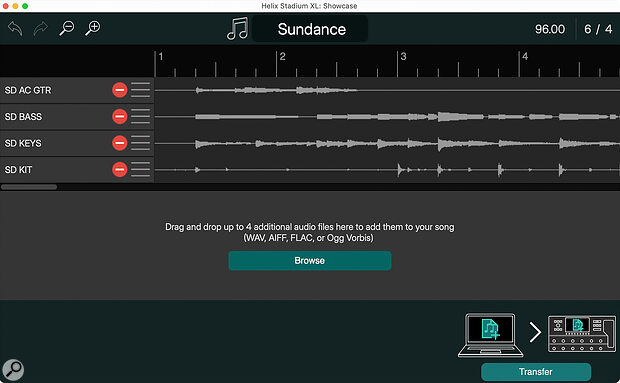
Task: Jump to bar 3 on the ruler
Action: point(403,57)
